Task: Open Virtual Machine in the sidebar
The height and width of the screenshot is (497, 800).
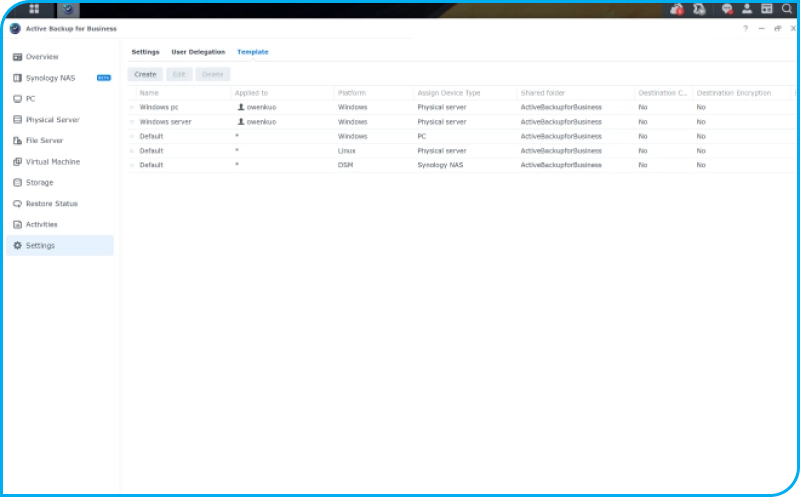Action: (60, 161)
